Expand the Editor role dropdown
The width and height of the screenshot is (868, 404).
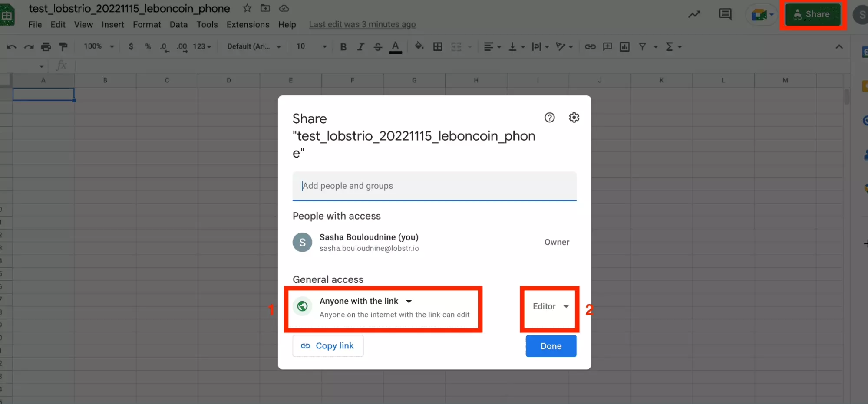(550, 306)
